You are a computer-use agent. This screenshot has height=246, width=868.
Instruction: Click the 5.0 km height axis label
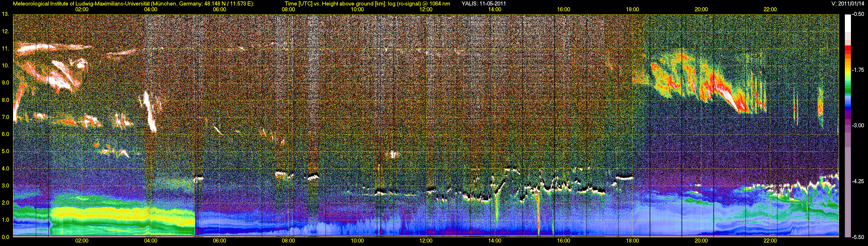(5, 151)
